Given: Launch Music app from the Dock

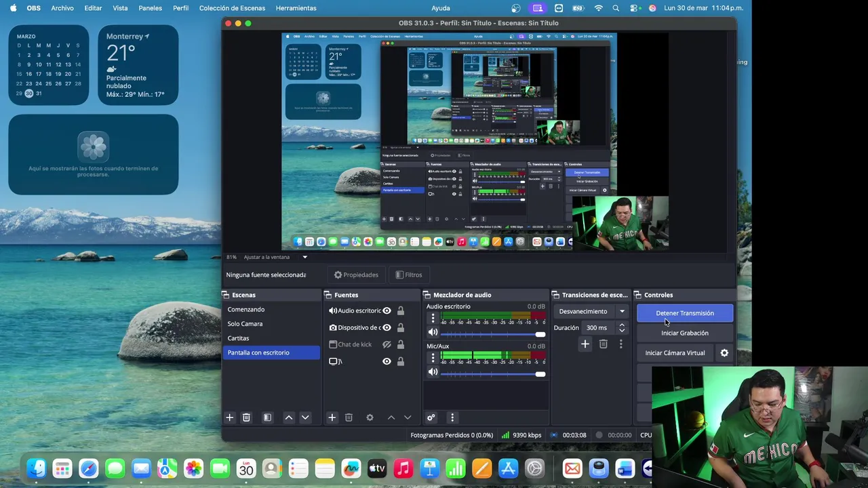Looking at the screenshot, I should pos(403,468).
